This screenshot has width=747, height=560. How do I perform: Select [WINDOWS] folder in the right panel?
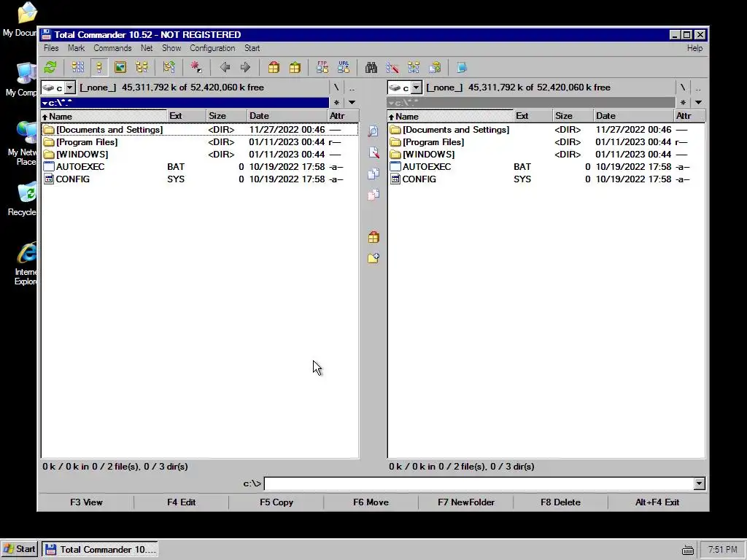pos(546,155)
